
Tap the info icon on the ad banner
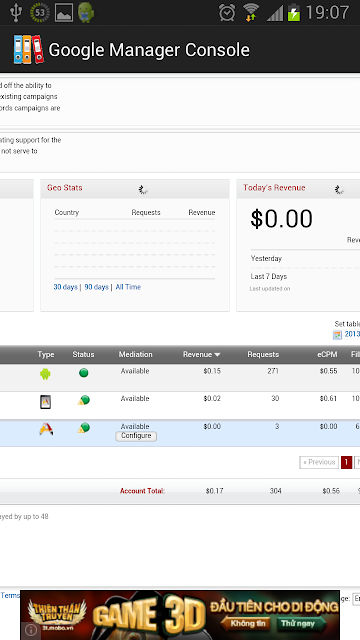pyautogui.click(x=31, y=630)
